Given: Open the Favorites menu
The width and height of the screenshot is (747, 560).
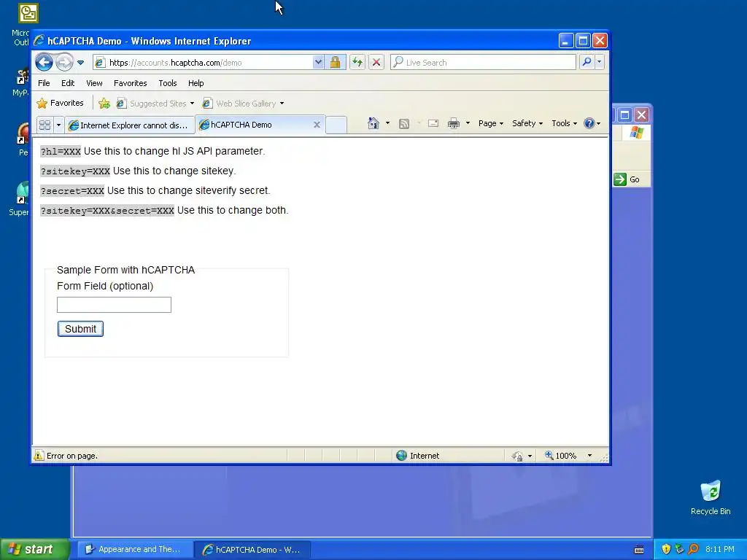Looking at the screenshot, I should (130, 83).
